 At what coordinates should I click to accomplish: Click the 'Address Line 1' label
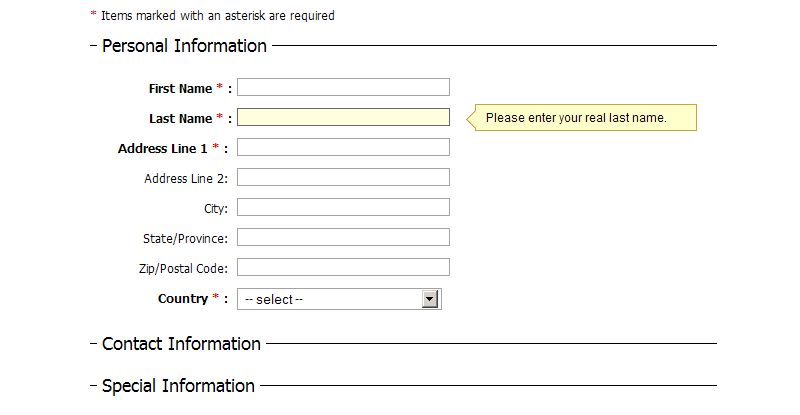[x=162, y=149]
